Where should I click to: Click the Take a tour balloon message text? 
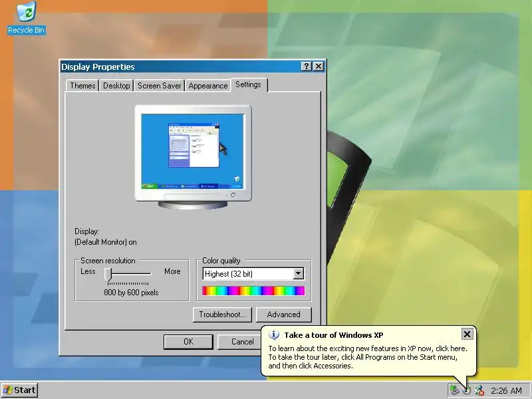click(368, 357)
